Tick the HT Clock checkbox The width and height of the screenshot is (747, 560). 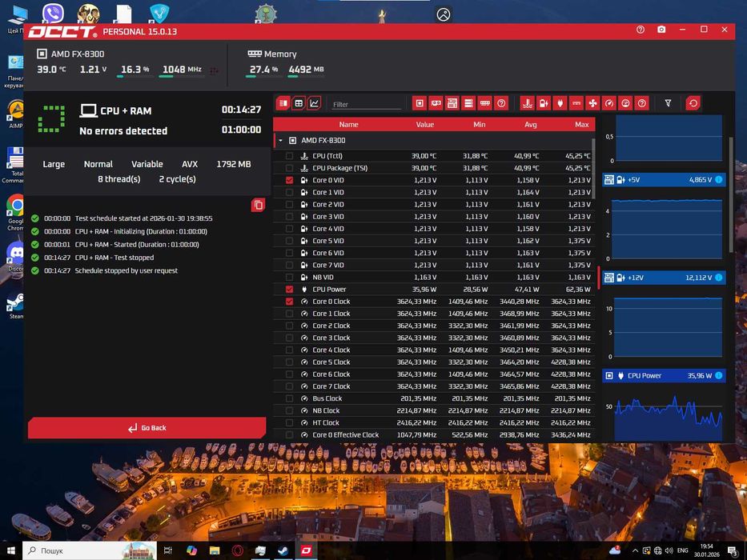pos(289,423)
